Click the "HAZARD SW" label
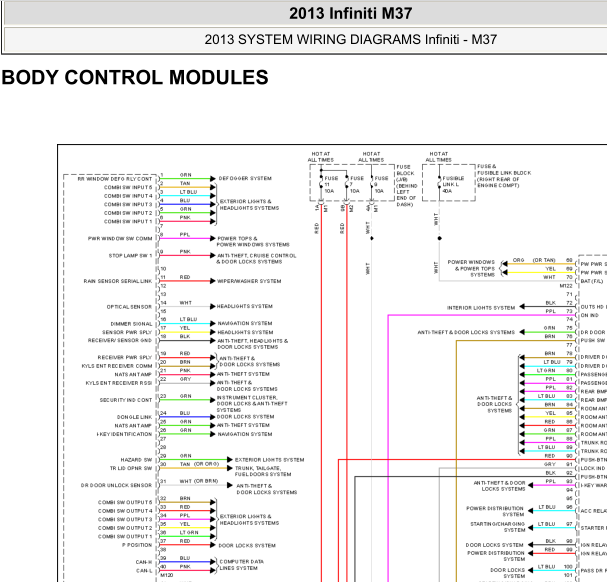The height and width of the screenshot is (582, 607). [x=136, y=460]
